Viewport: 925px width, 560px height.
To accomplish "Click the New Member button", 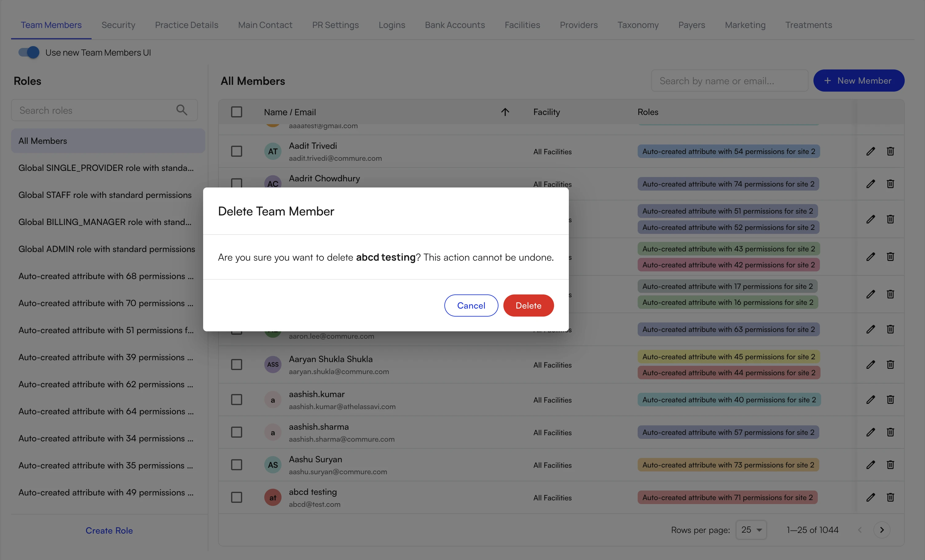I will 859,81.
